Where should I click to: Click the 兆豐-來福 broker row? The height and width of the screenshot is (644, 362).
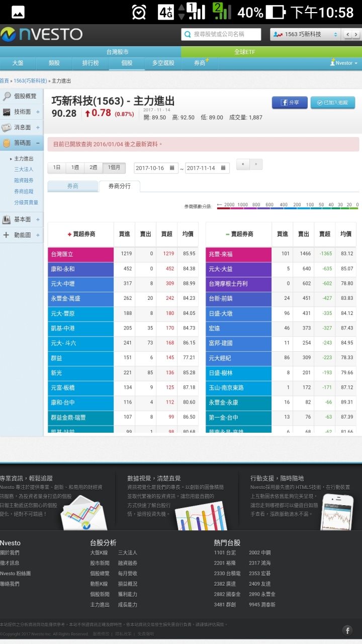tap(281, 254)
